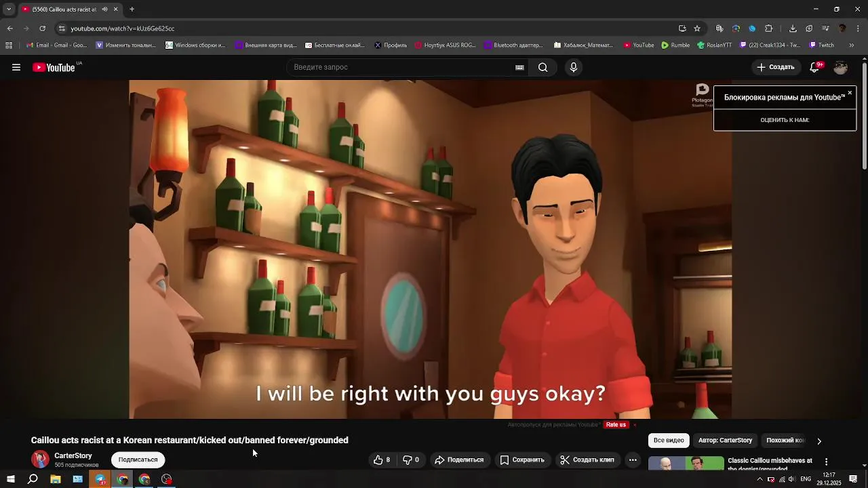Open new browser tab with plus

pos(132,9)
